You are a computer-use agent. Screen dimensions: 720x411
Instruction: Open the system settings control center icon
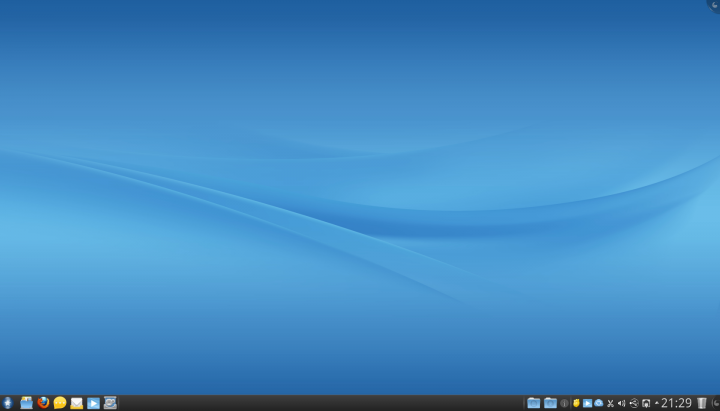coord(110,403)
